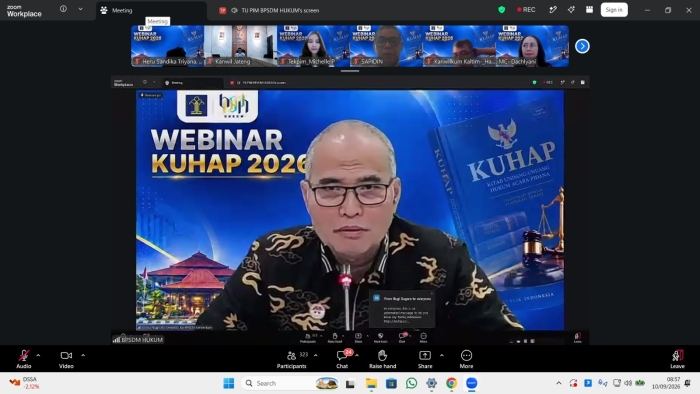Open Task View in the taskbar

pos(350,383)
